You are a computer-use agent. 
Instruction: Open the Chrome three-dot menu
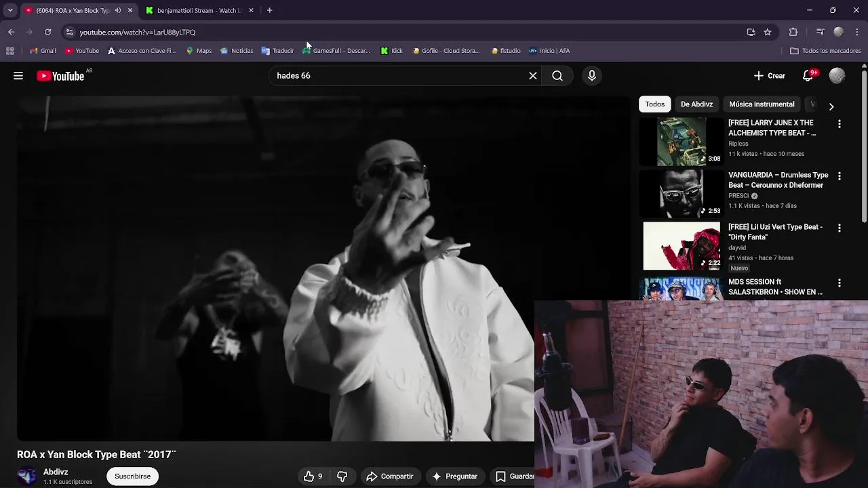(858, 32)
